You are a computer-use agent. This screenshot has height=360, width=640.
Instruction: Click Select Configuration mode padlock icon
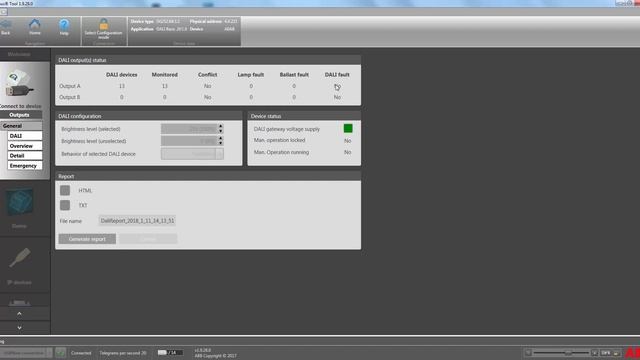tap(104, 24)
